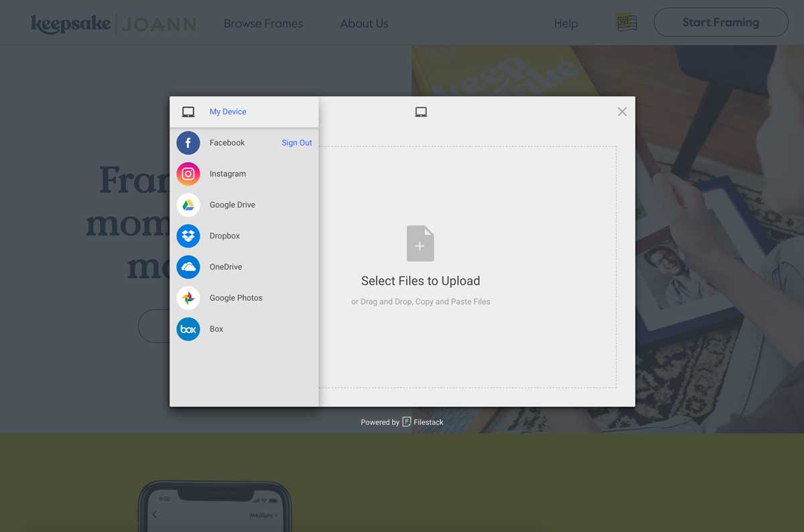Choose Google Photos as upload source
The height and width of the screenshot is (532, 804).
[244, 298]
